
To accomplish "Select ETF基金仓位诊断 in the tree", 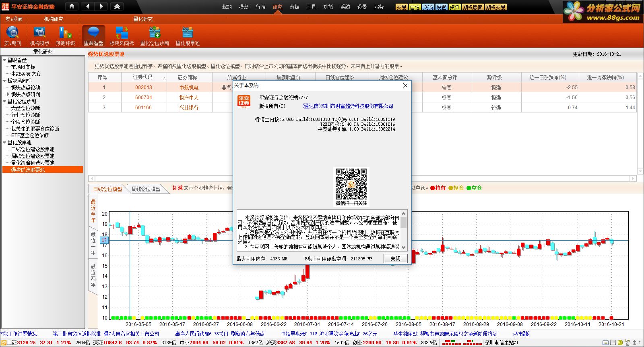I will click(30, 135).
